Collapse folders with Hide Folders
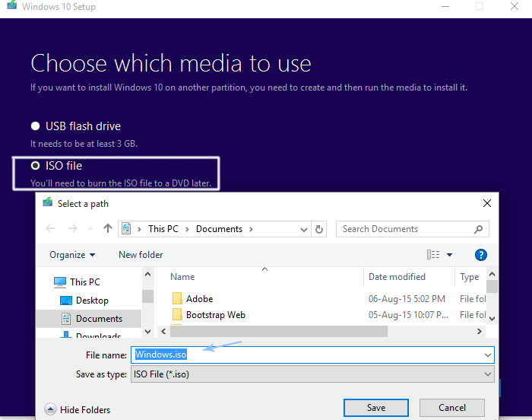The image size is (532, 420). pos(78,410)
